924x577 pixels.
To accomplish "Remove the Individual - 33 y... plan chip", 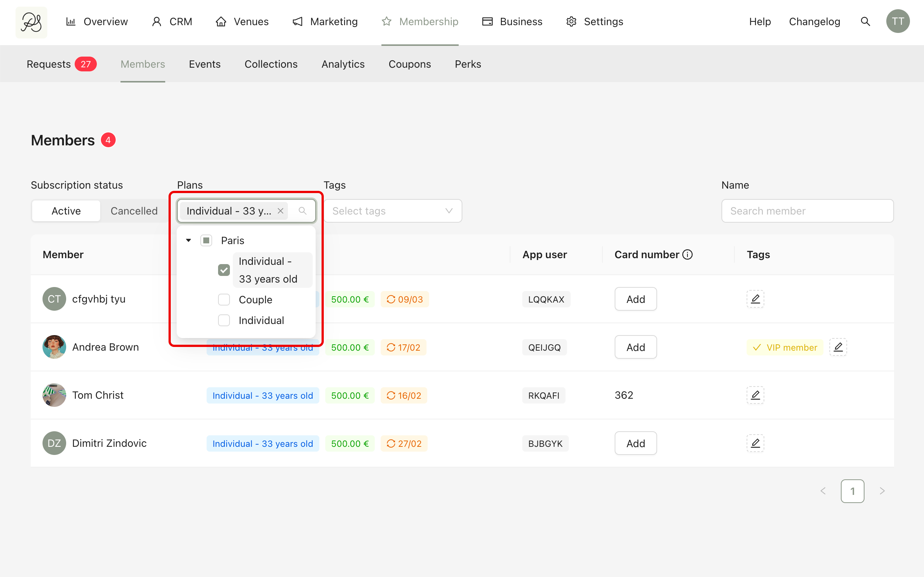I will coord(280,211).
